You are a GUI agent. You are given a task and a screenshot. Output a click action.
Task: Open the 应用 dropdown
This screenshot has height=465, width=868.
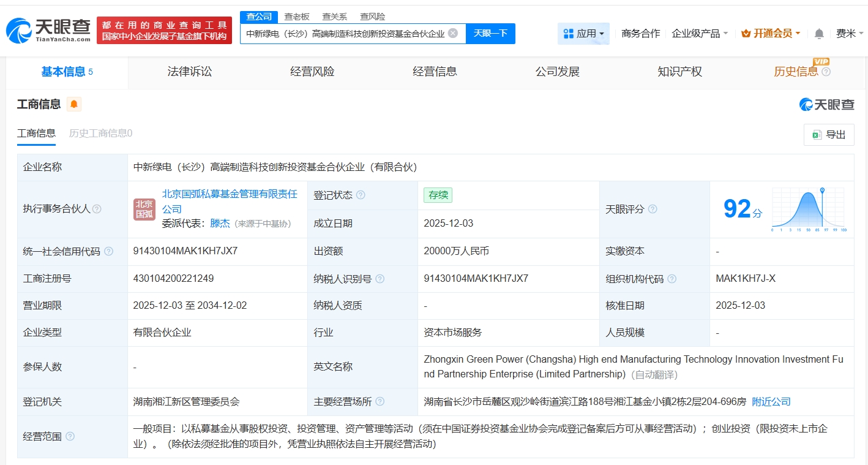click(x=583, y=34)
